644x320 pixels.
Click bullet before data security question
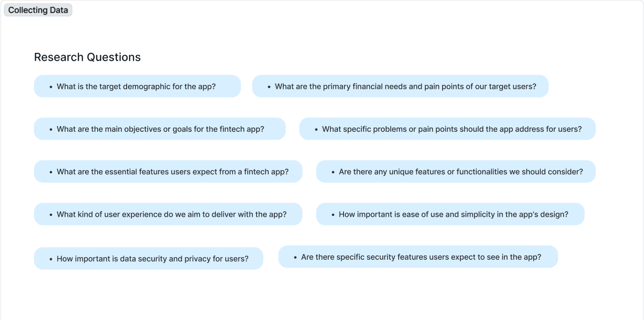point(50,259)
